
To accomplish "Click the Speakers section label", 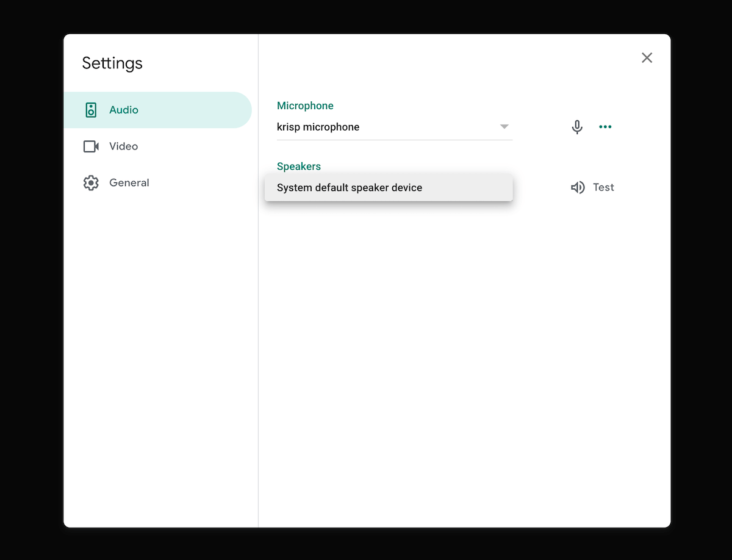I will (298, 166).
